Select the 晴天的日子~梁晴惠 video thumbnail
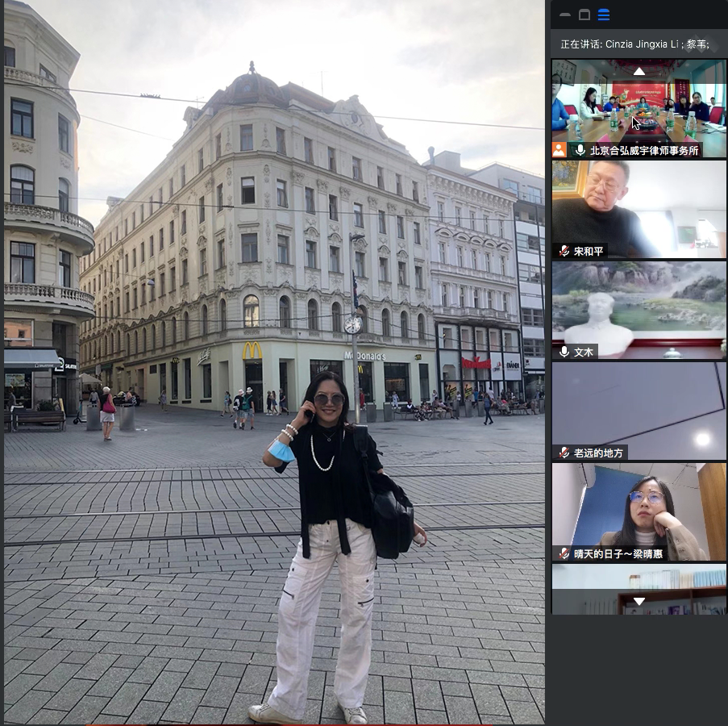 (x=639, y=511)
